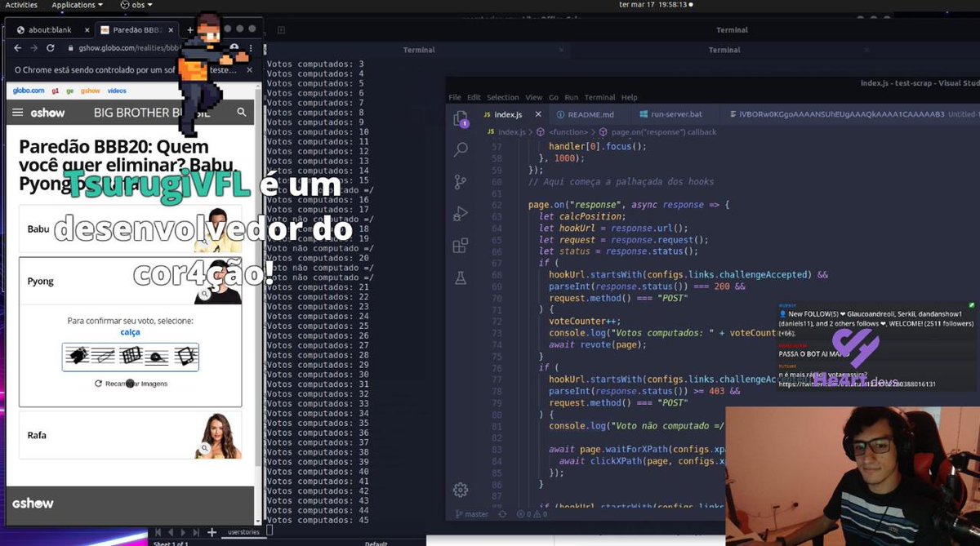Zoom the Rafa photo magnifier icon

[x=205, y=448]
